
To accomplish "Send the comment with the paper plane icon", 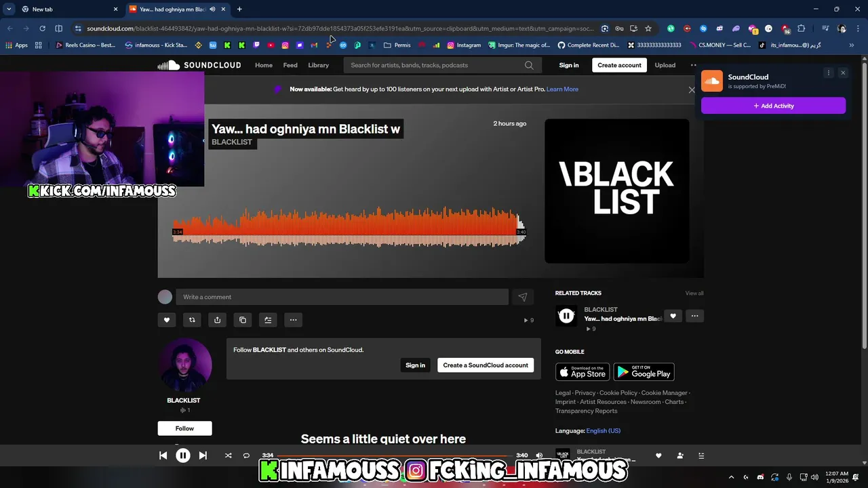I will (x=522, y=297).
